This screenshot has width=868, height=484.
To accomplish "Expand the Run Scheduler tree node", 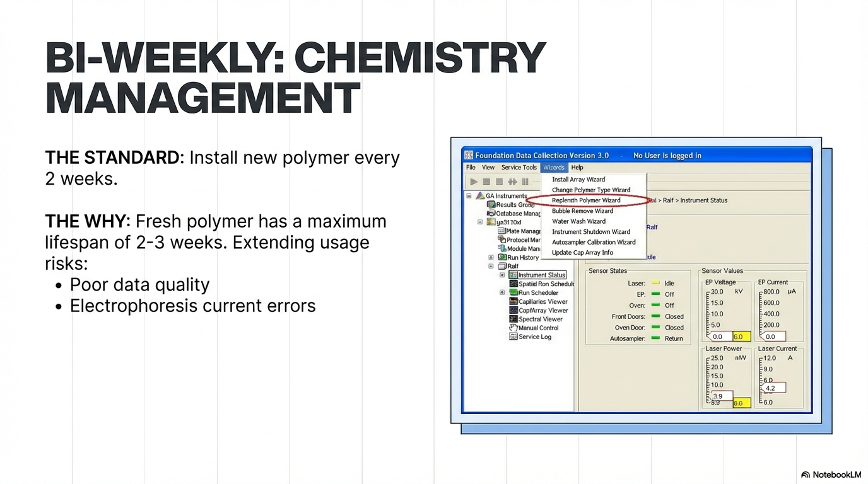I will point(502,292).
